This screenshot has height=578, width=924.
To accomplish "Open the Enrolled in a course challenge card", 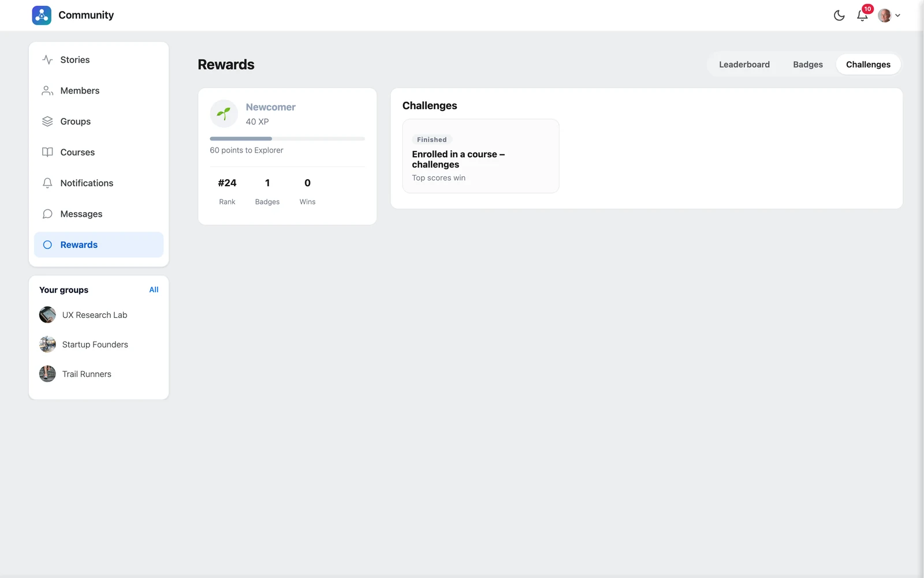I will (480, 156).
